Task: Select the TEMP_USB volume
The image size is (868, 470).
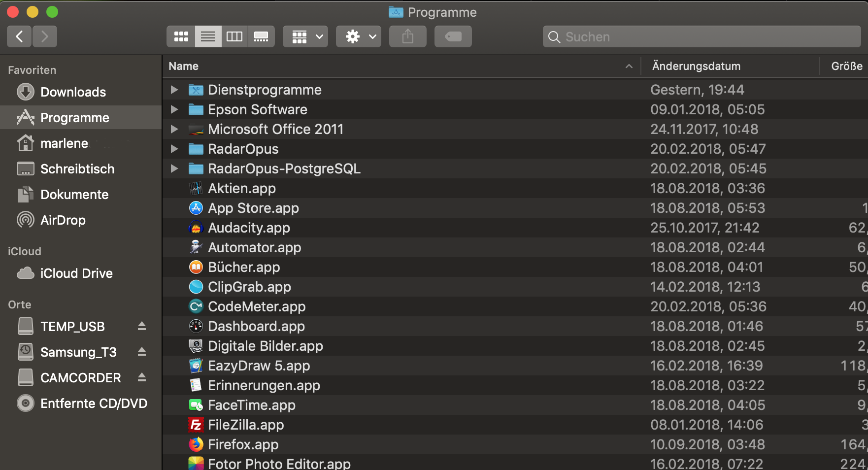Action: (72, 327)
